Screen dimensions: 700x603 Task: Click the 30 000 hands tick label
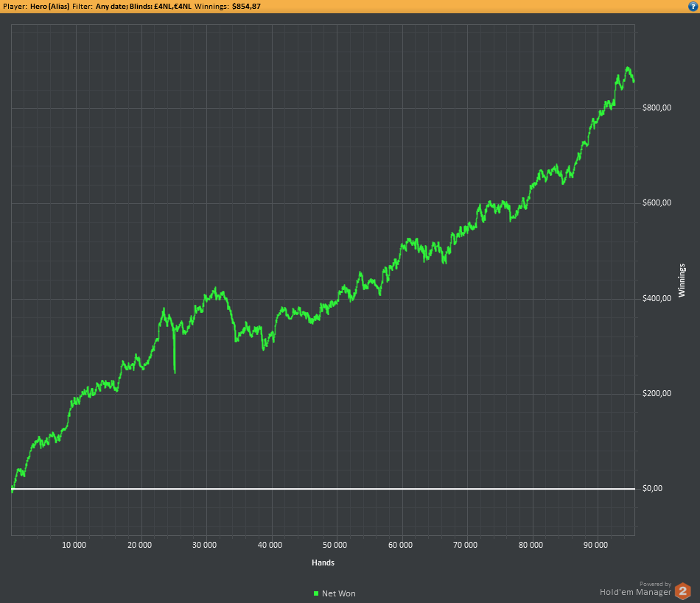[x=204, y=545]
